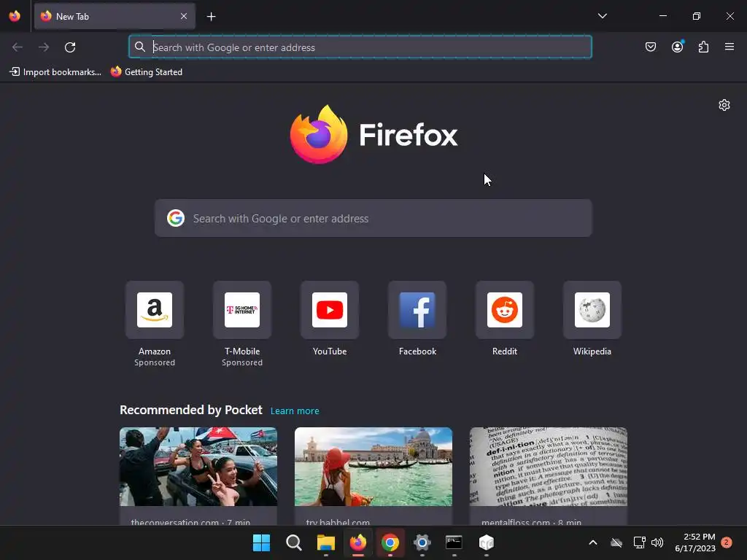Viewport: 747px width, 560px height.
Task: Open volume speaker tray icon
Action: 657,542
